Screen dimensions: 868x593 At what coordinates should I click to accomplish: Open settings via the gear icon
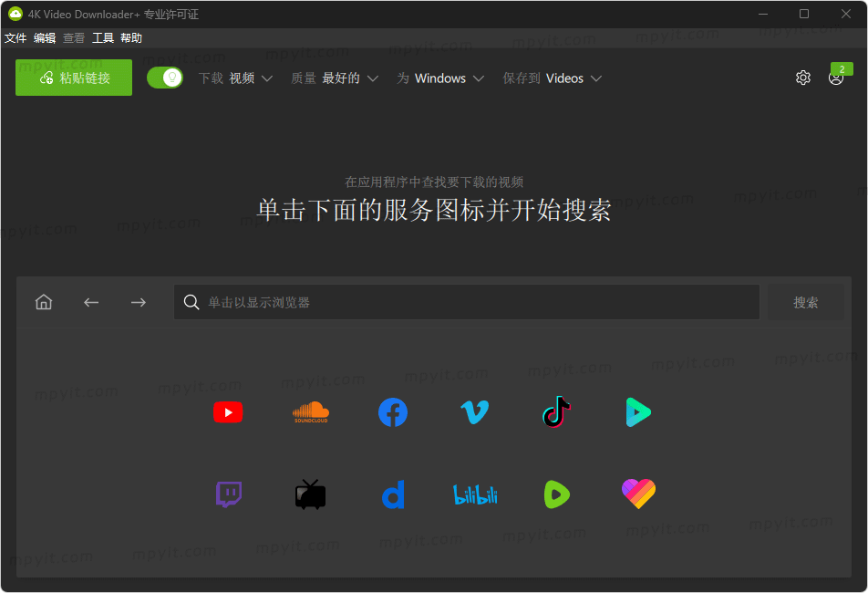[x=803, y=78]
